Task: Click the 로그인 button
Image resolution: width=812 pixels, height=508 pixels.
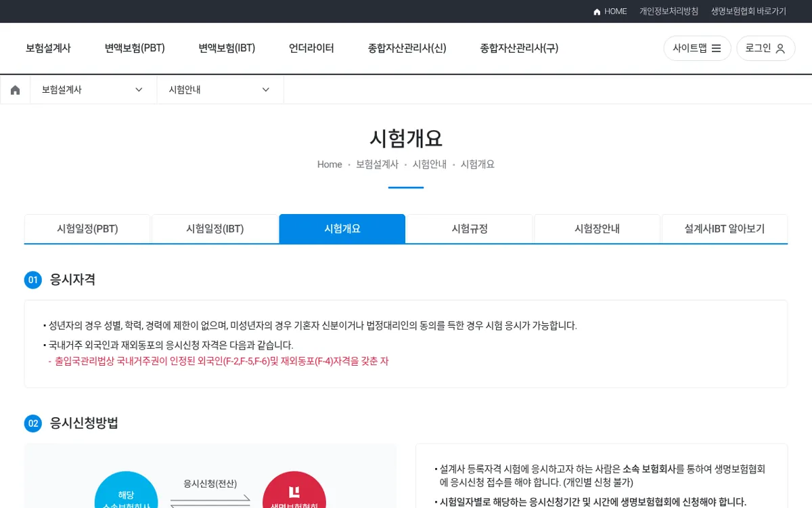Action: tap(765, 48)
